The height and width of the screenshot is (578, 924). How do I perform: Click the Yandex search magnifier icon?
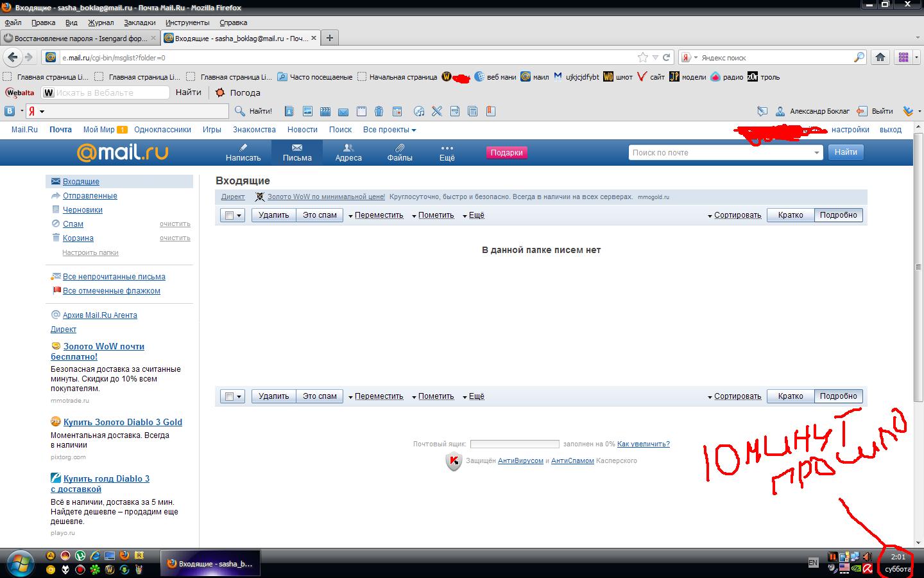[859, 57]
